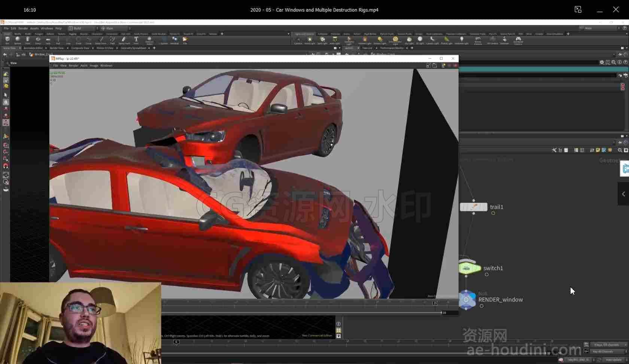
Task: Open Houdini Render menu
Action: coord(23,28)
